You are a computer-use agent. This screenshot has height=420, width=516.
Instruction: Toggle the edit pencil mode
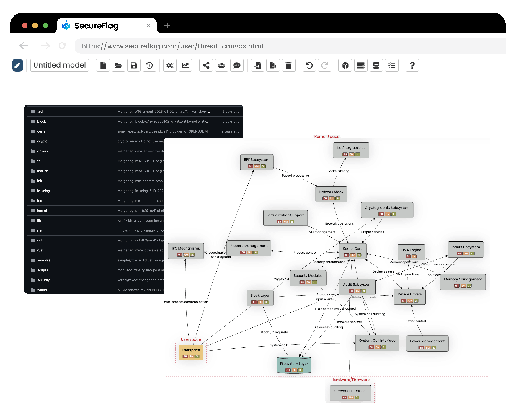click(17, 65)
